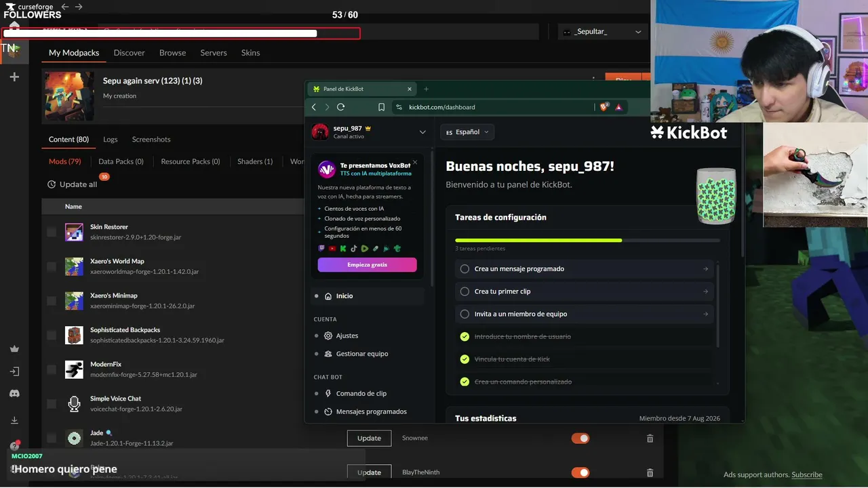Viewport: 868px width, 488px height.
Task: Click the Sepu again serv modpack thumbnail
Action: pos(70,96)
